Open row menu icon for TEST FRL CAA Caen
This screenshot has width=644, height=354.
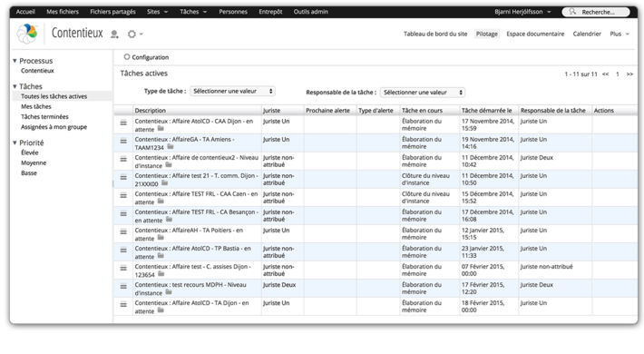(123, 195)
